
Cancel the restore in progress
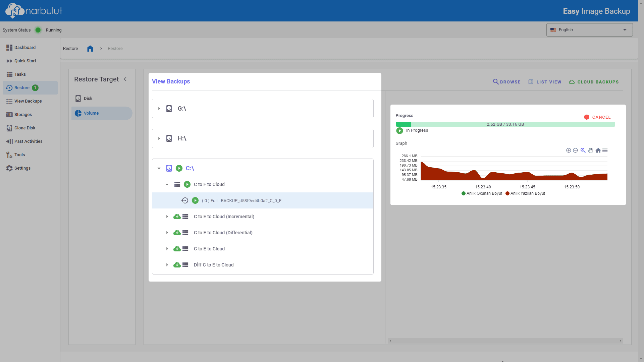pyautogui.click(x=597, y=117)
